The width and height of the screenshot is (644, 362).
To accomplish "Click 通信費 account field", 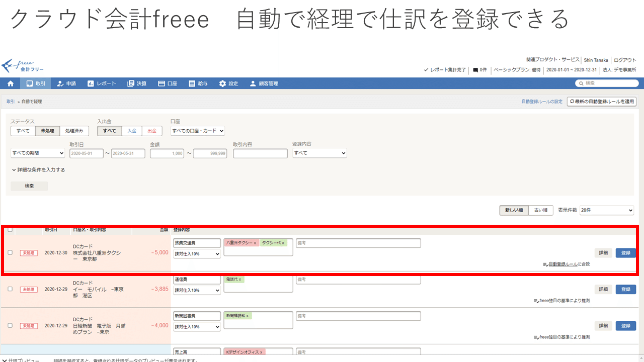I will [197, 280].
